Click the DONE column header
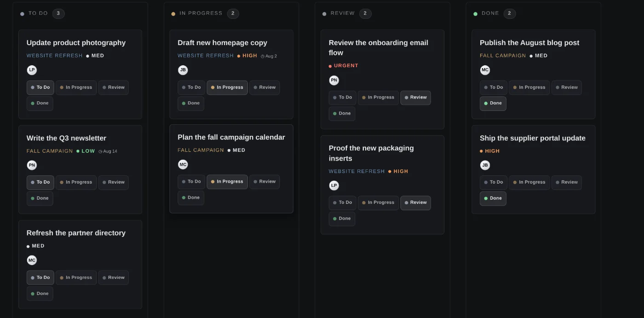The height and width of the screenshot is (318, 644). point(490,13)
